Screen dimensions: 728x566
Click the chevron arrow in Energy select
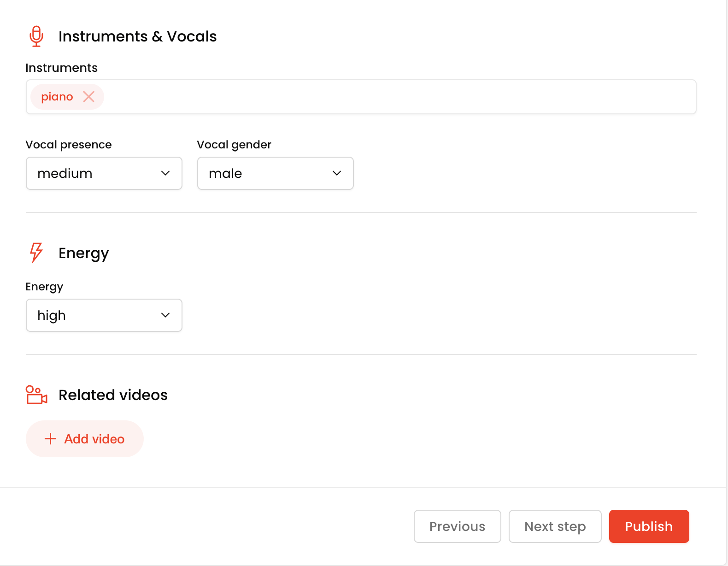(x=165, y=315)
